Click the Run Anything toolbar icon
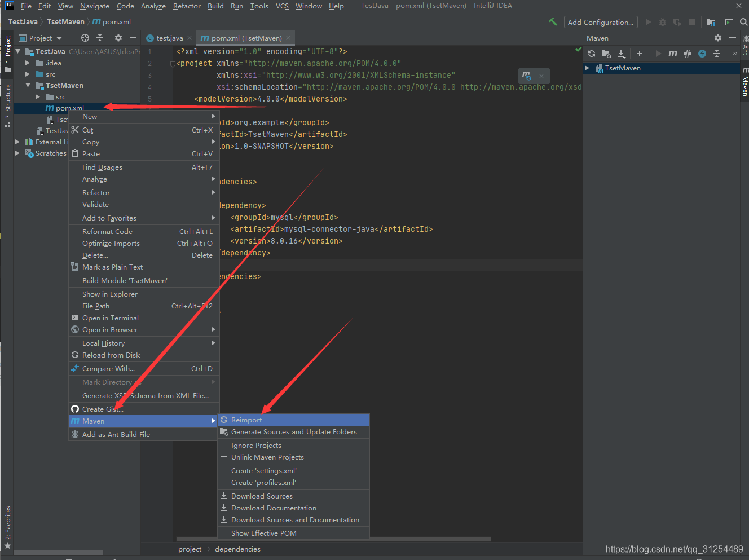This screenshot has width=749, height=560. [x=729, y=22]
